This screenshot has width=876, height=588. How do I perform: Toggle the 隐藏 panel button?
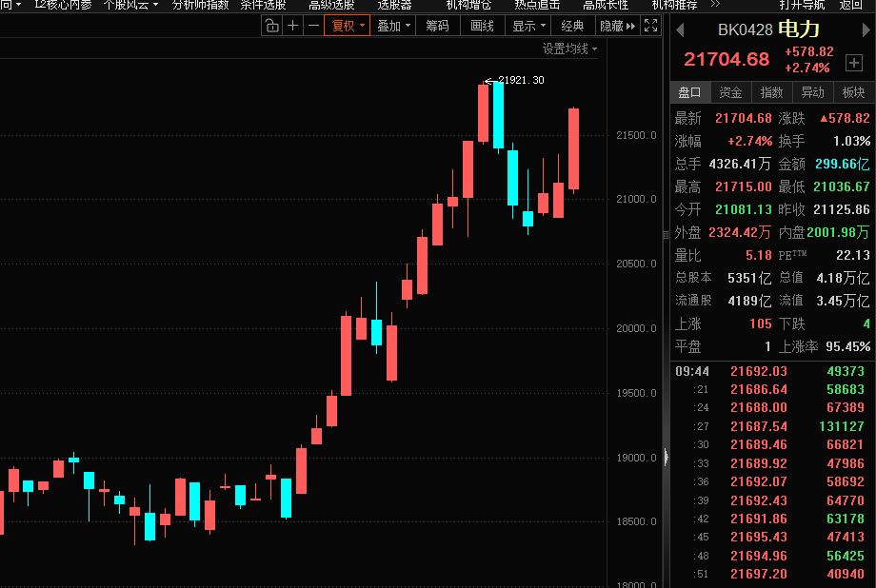tap(617, 26)
